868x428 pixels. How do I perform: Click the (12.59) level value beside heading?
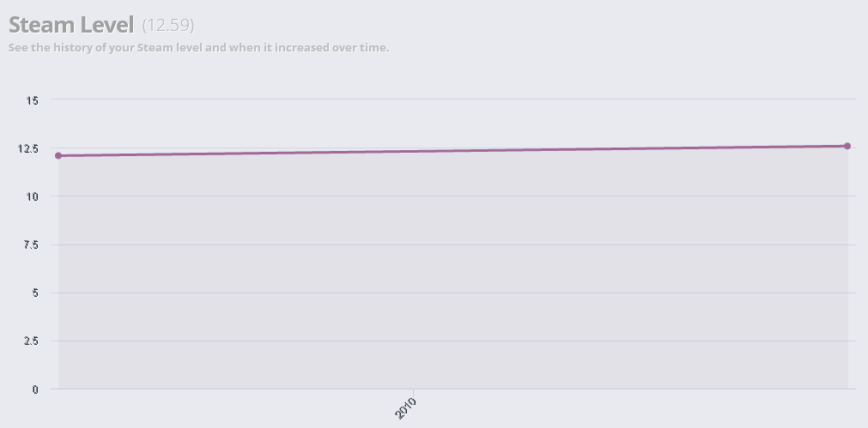point(168,25)
